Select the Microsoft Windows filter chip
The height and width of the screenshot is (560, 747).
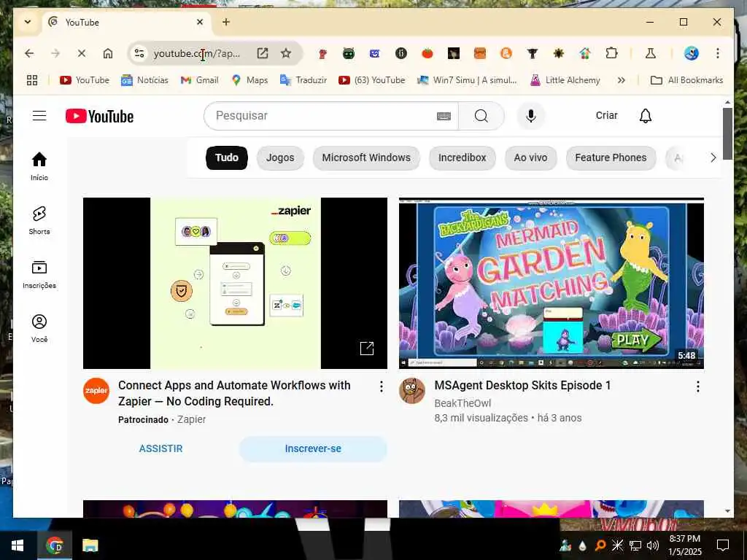click(x=366, y=157)
